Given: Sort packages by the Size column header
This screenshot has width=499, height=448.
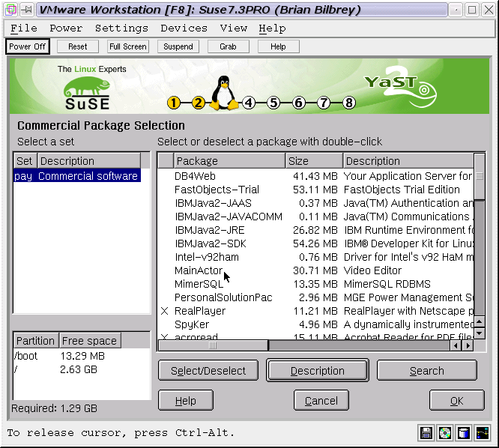Looking at the screenshot, I should (314, 160).
